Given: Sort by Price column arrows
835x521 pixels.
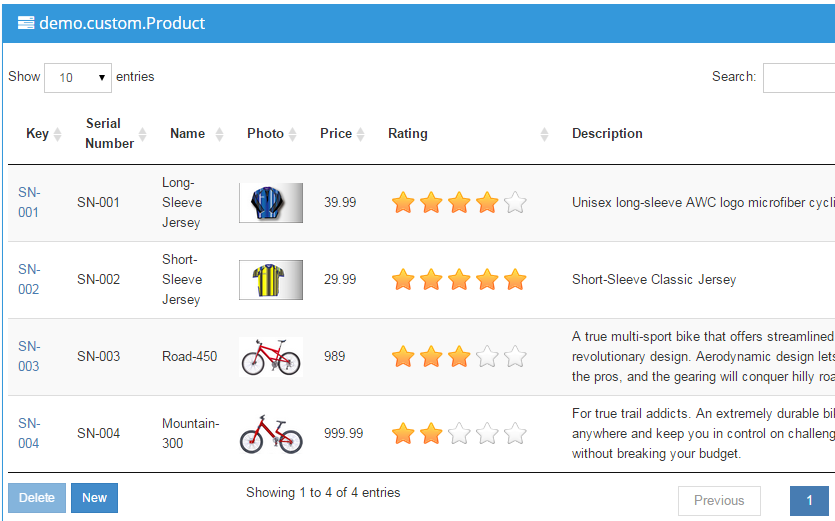Looking at the screenshot, I should pos(361,134).
